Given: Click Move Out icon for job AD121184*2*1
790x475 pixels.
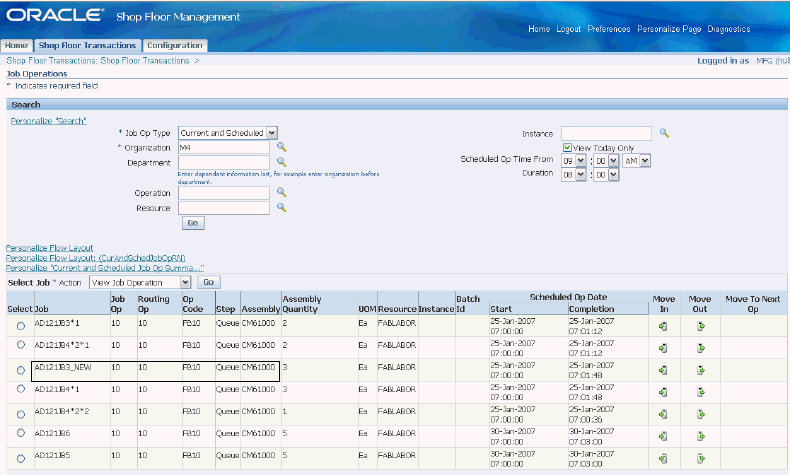Looking at the screenshot, I should (700, 348).
